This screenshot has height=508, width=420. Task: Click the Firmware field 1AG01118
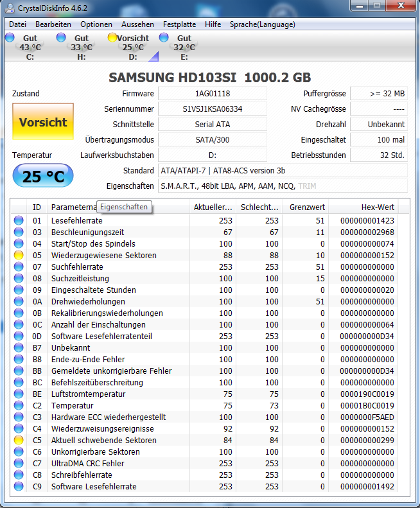coord(213,94)
